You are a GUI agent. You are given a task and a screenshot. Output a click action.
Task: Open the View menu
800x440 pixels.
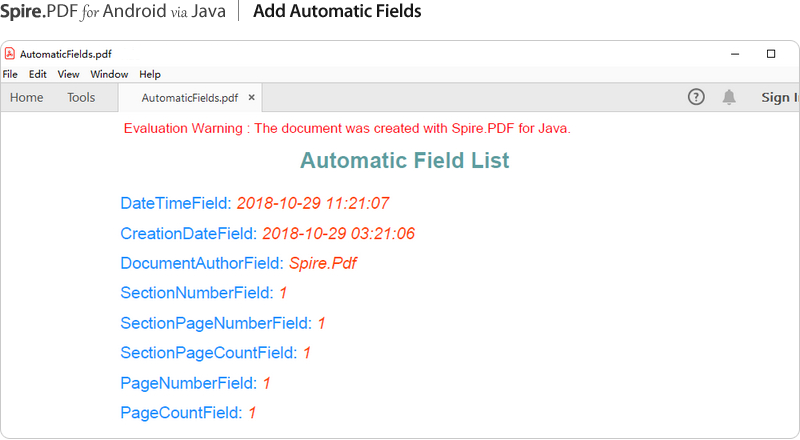pos(68,74)
